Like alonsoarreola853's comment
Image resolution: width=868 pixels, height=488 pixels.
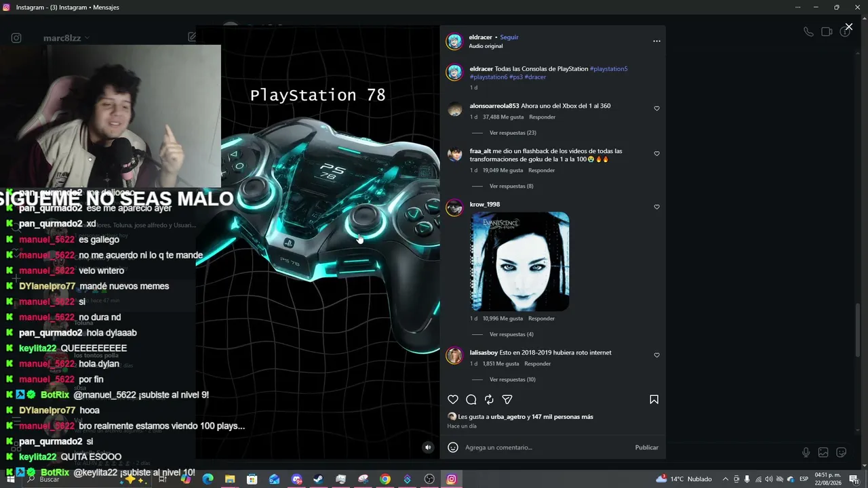(x=656, y=108)
